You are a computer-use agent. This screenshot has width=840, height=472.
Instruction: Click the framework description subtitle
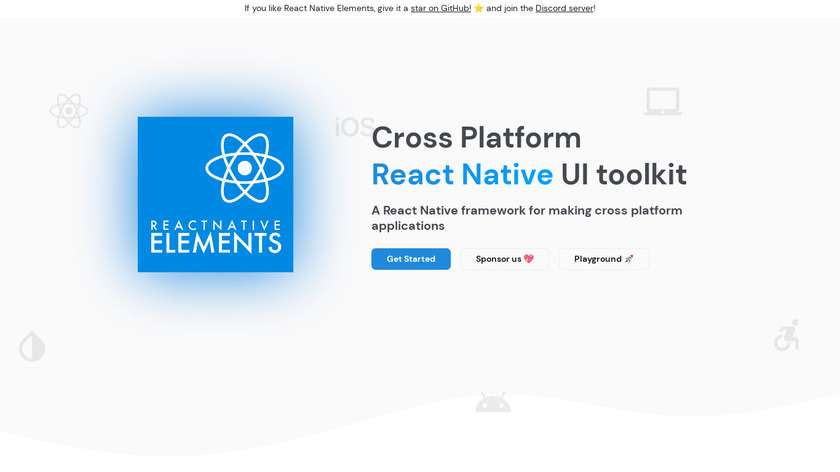pos(526,218)
